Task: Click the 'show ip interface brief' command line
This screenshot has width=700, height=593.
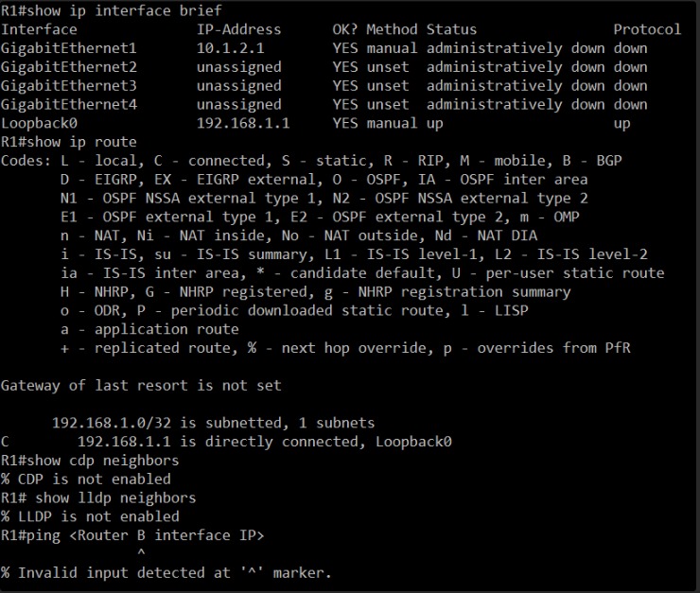Action: tap(112, 10)
